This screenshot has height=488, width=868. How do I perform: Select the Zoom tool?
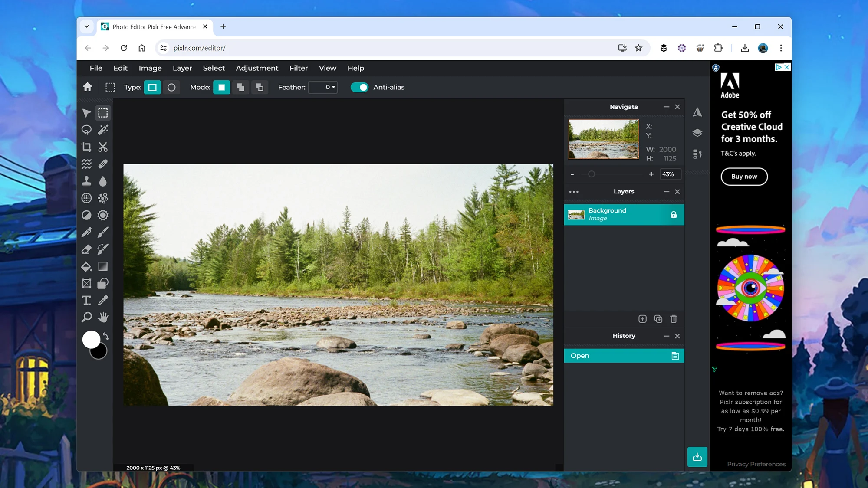click(x=86, y=316)
